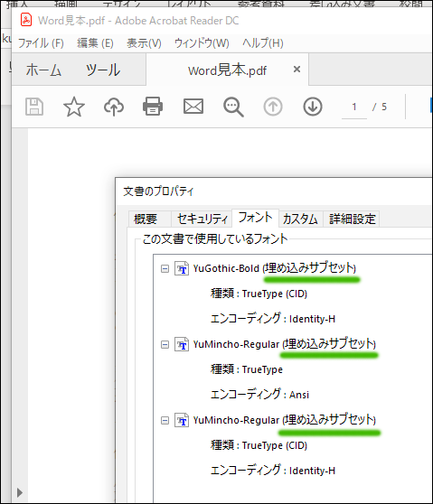Viewport: 433px width, 504px height.
Task: Click the 種類 : TrueType line
Action: click(x=247, y=369)
